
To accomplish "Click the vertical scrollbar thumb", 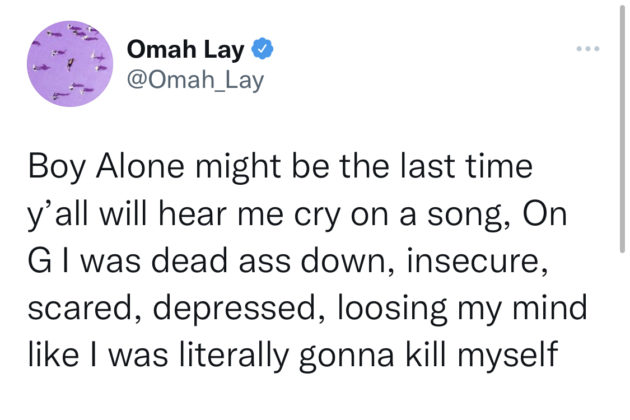I will tap(622, 129).
